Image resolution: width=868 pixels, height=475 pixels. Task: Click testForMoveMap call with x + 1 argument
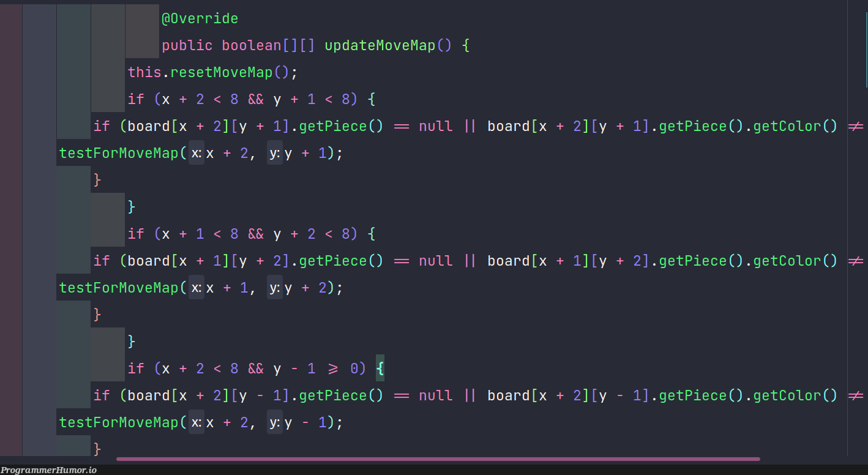(x=201, y=288)
